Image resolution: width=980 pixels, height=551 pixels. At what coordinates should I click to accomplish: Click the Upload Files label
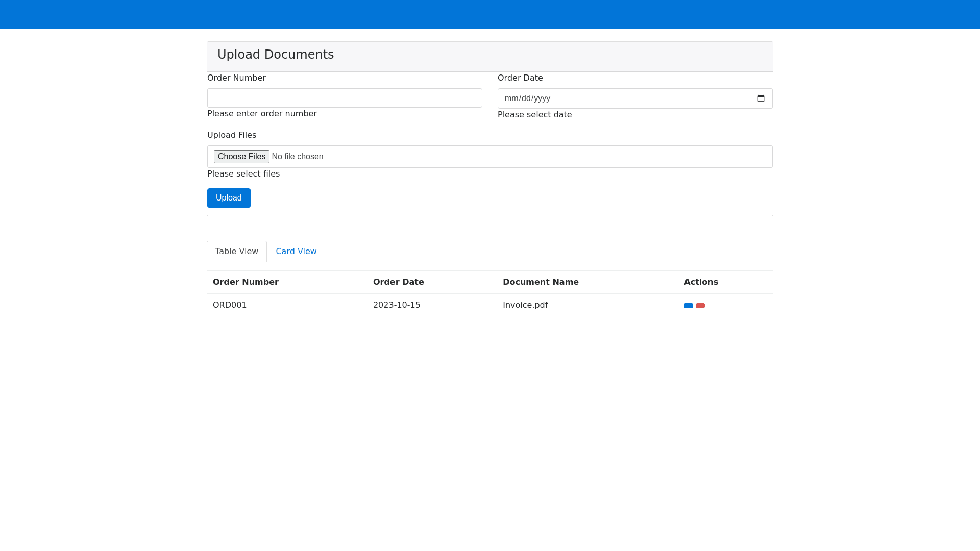click(x=232, y=135)
